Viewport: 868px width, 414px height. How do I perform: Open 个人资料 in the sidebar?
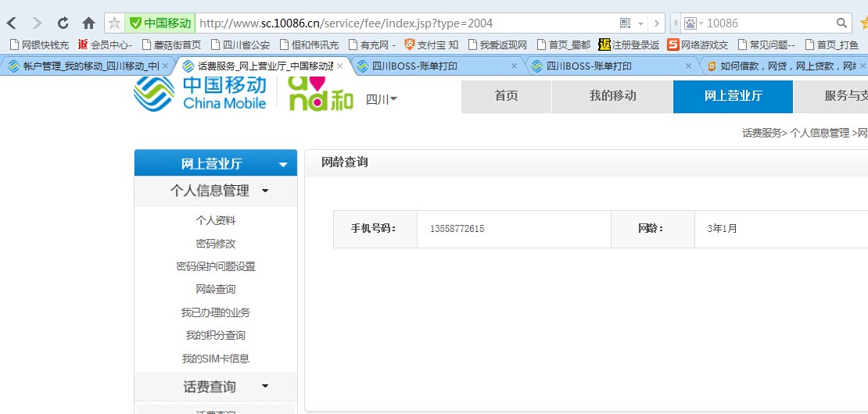tap(215, 220)
